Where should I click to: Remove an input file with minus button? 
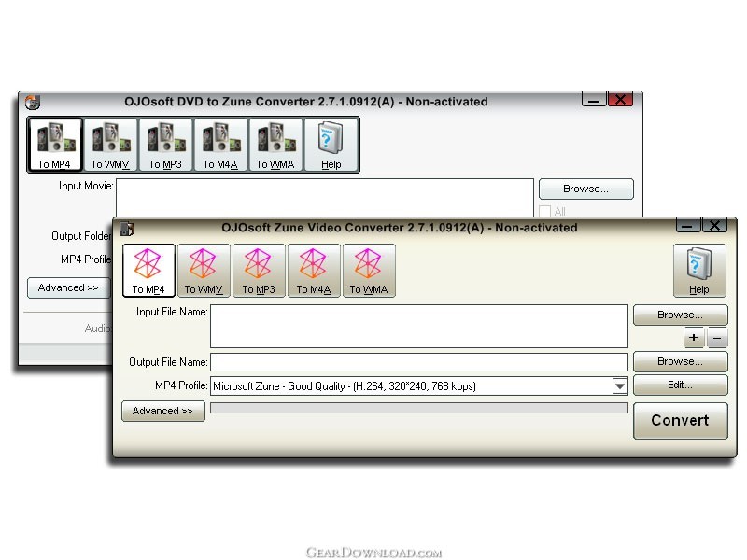pyautogui.click(x=717, y=338)
